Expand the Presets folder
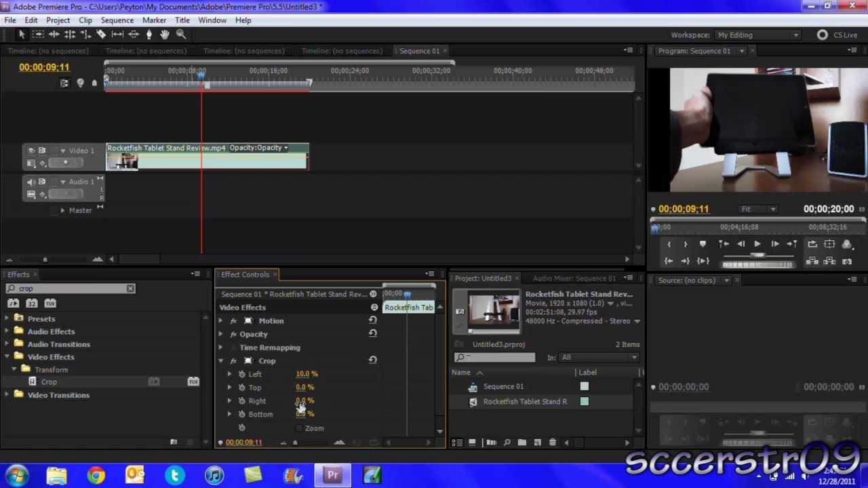This screenshot has width=868, height=488. coord(7,319)
